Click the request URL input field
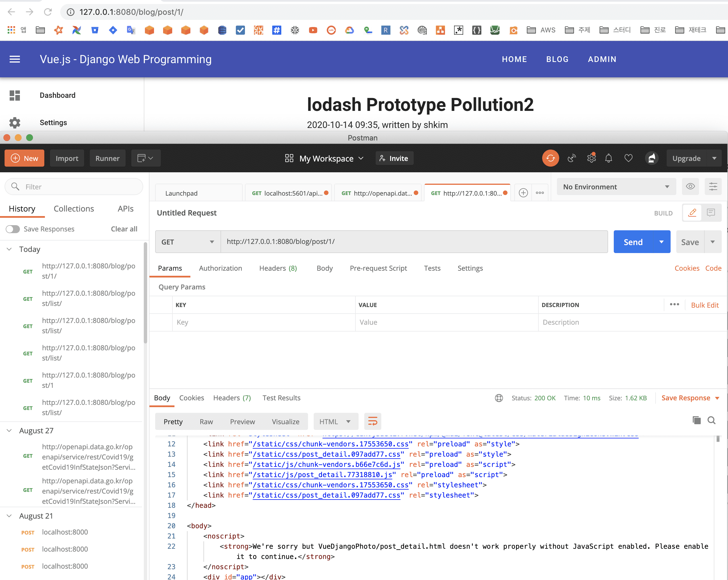 point(414,242)
